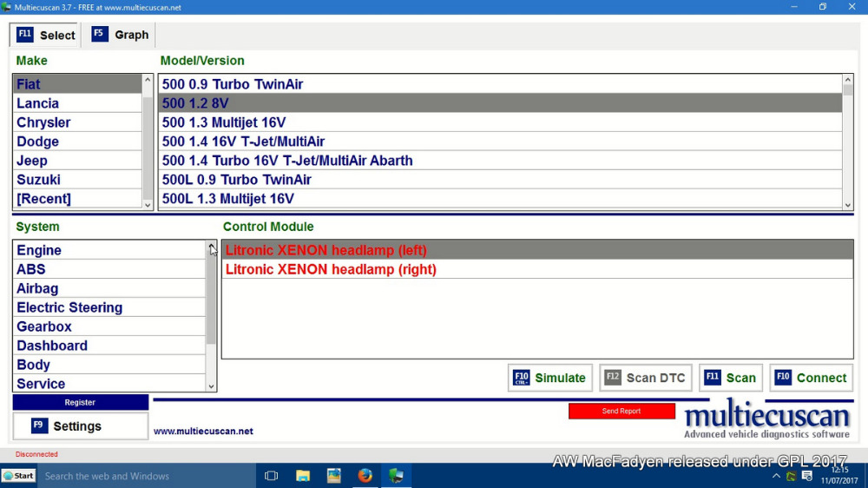Switch to the Select tab
The image size is (868, 488).
(46, 35)
